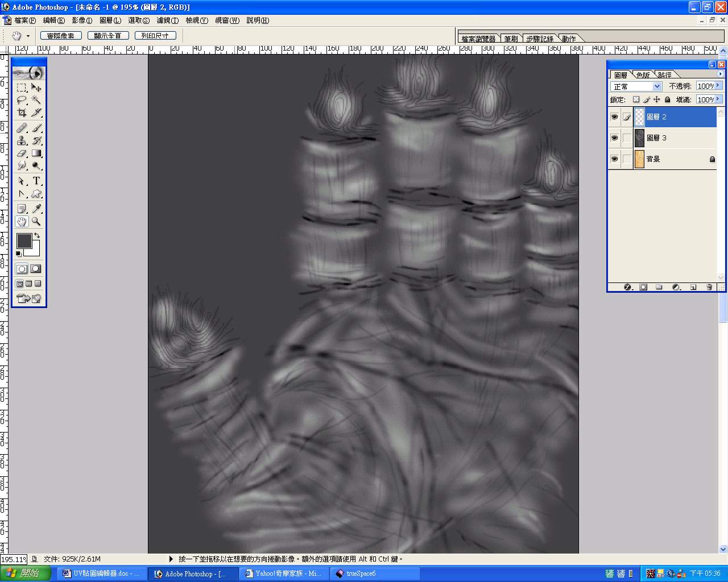This screenshot has width=728, height=582.
Task: Select the Magic Wand tool
Action: pyautogui.click(x=36, y=100)
